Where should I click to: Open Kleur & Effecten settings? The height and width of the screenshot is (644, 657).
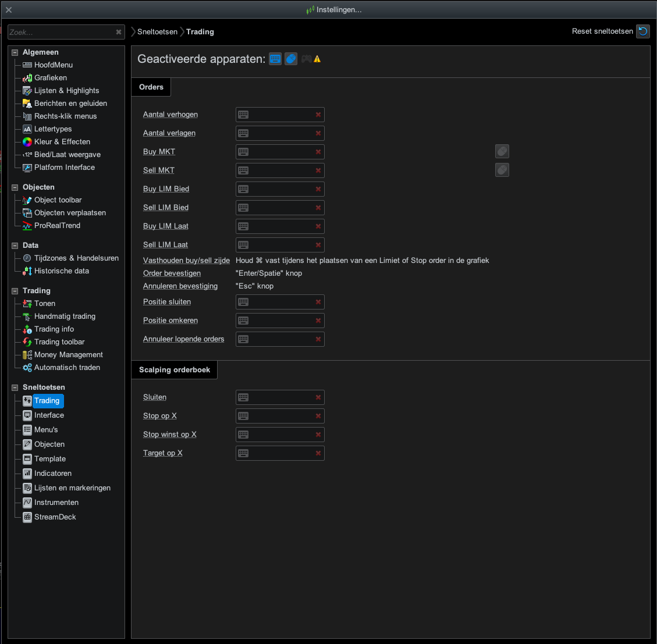coord(62,142)
